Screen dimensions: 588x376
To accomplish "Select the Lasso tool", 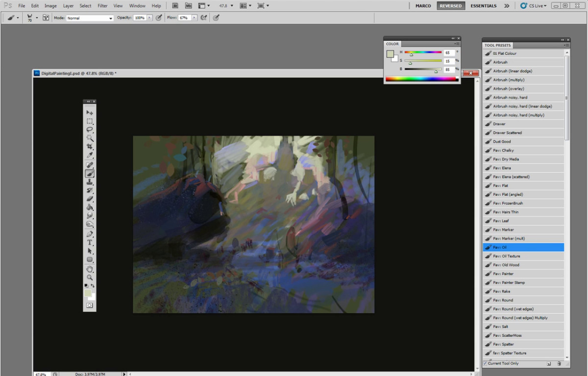I will (x=90, y=130).
